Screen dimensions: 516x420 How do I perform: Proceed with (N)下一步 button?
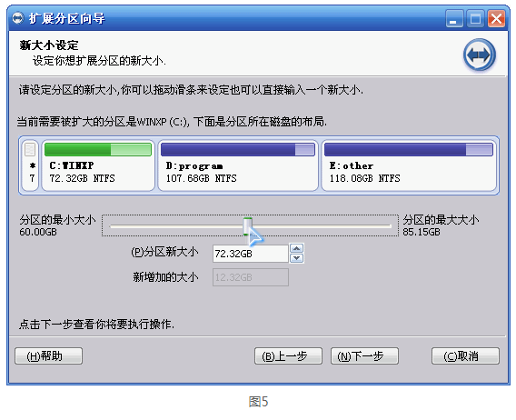coord(364,355)
